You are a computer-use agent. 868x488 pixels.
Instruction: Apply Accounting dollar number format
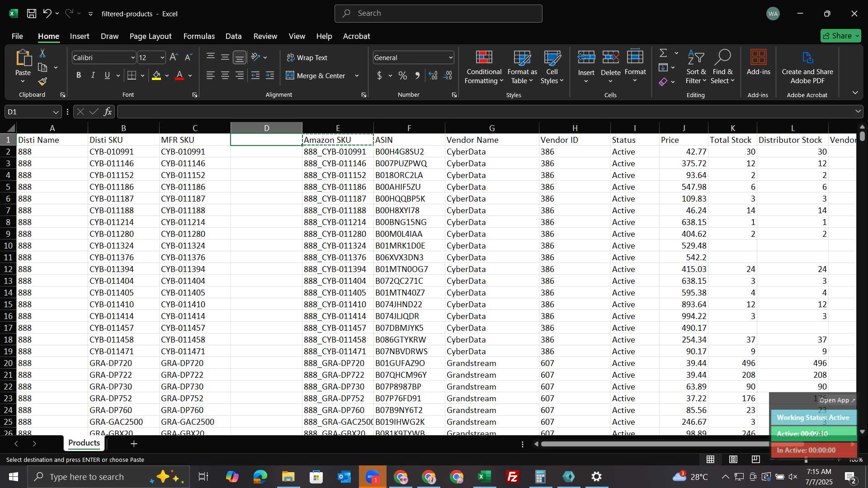click(379, 75)
